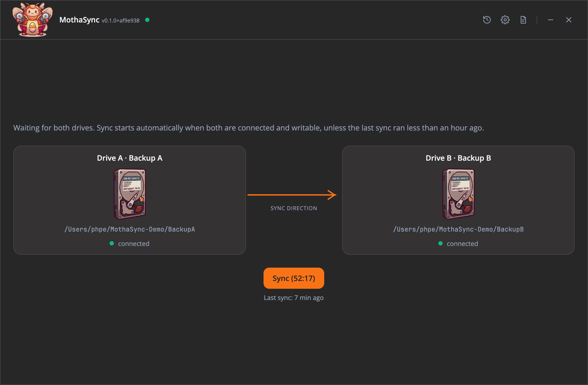Image resolution: width=588 pixels, height=385 pixels.
Task: Click the Drive A hard disk image
Action: pos(130,194)
